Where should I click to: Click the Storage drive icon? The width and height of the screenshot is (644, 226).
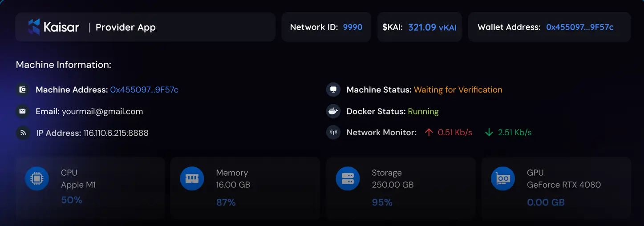coord(347,179)
